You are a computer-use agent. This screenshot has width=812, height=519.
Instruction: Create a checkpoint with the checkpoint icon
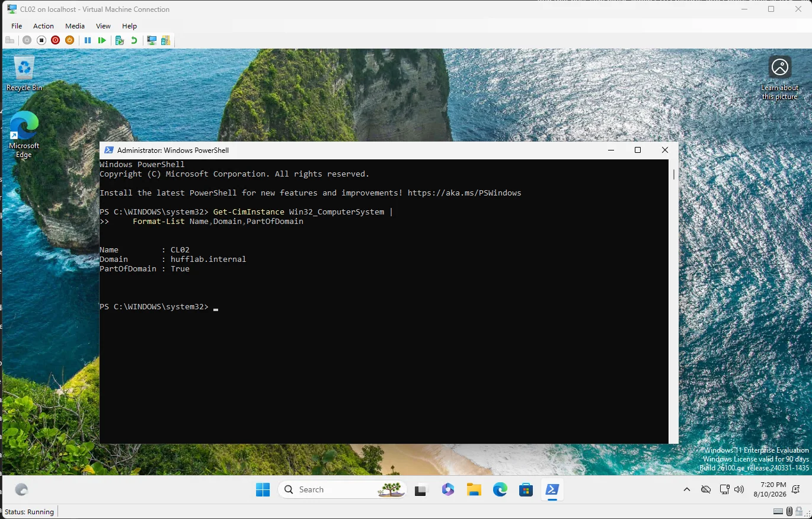pos(120,40)
